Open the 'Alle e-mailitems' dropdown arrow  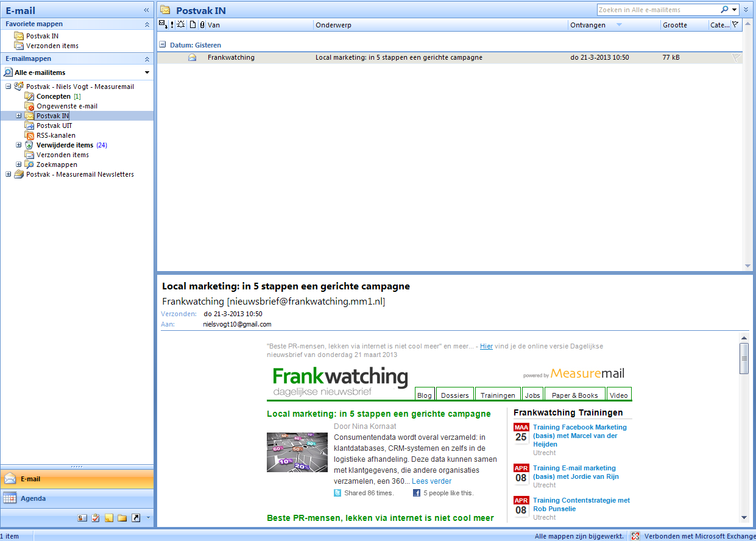147,72
